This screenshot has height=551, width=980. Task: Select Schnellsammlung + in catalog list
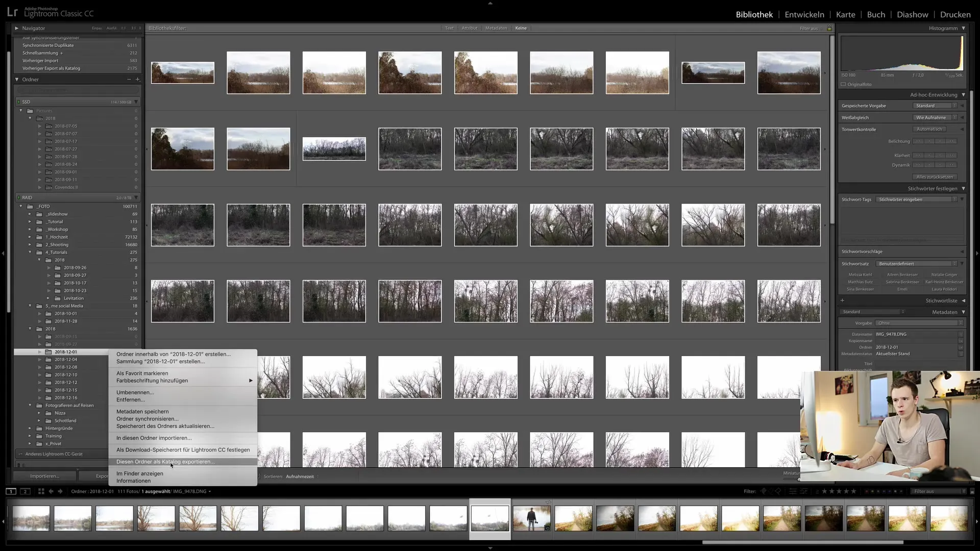click(x=43, y=53)
